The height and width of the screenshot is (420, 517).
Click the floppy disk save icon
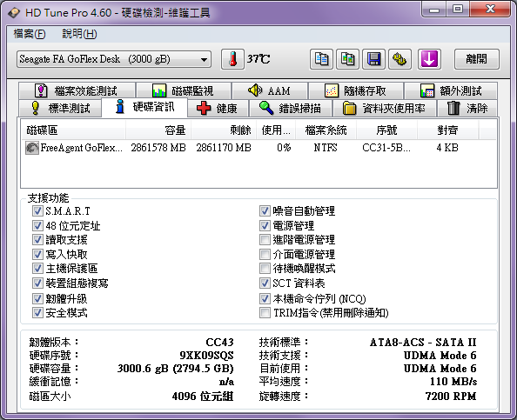373,59
